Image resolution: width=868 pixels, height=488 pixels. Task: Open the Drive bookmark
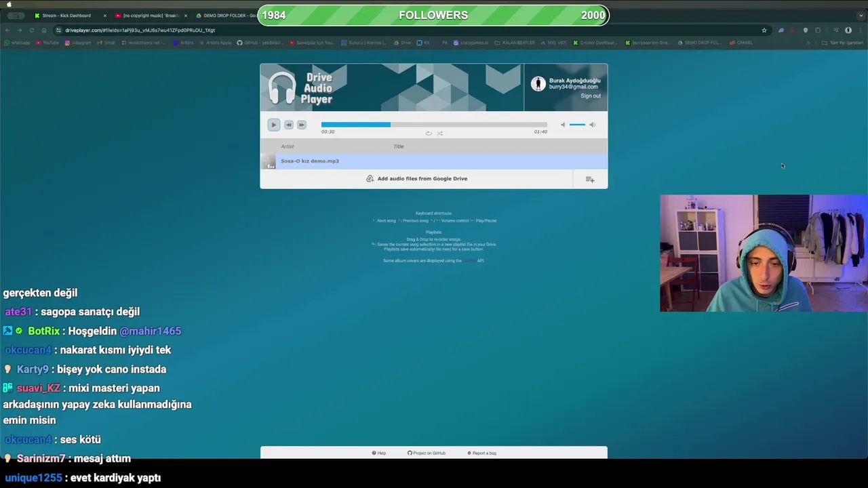[403, 43]
